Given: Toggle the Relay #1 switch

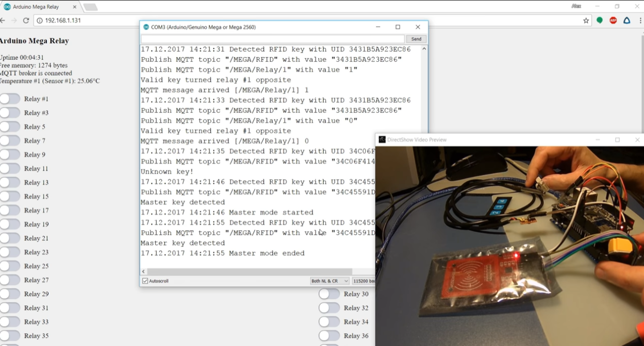Looking at the screenshot, I should pyautogui.click(x=10, y=99).
